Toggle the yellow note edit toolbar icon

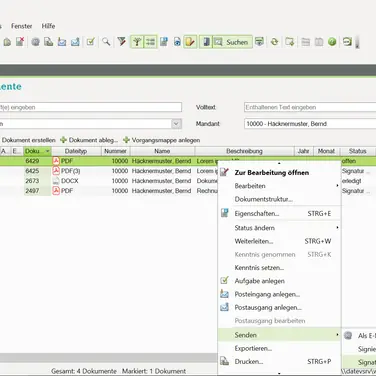pyautogui.click(x=190, y=42)
